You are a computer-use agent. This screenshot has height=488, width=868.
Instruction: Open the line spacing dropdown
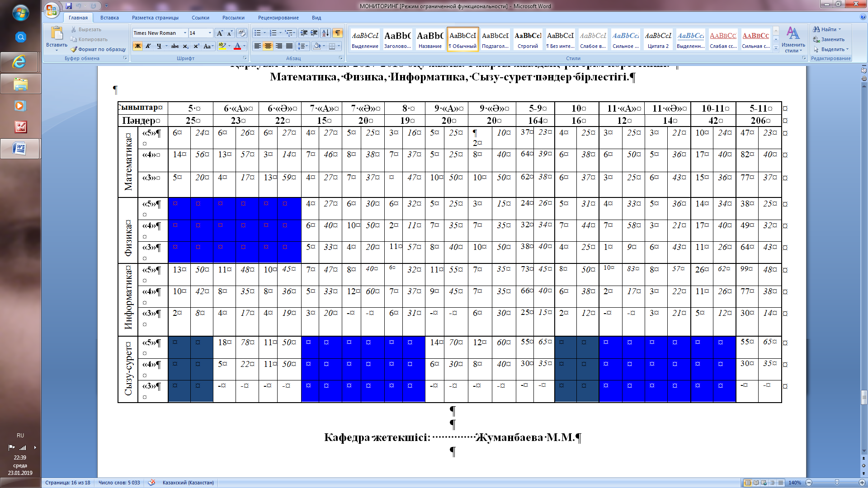click(x=304, y=46)
